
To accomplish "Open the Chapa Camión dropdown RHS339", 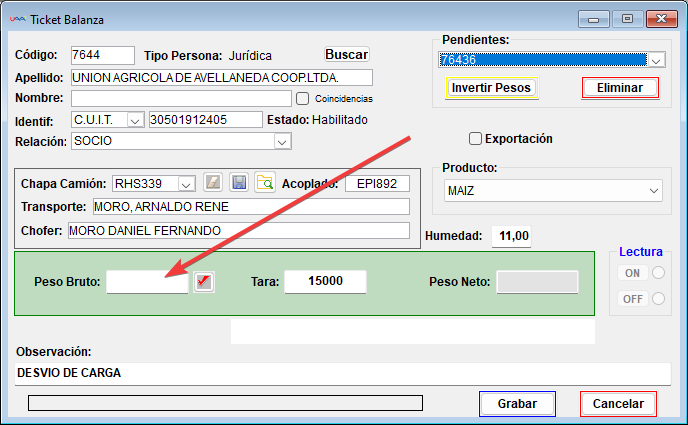I will [x=185, y=184].
